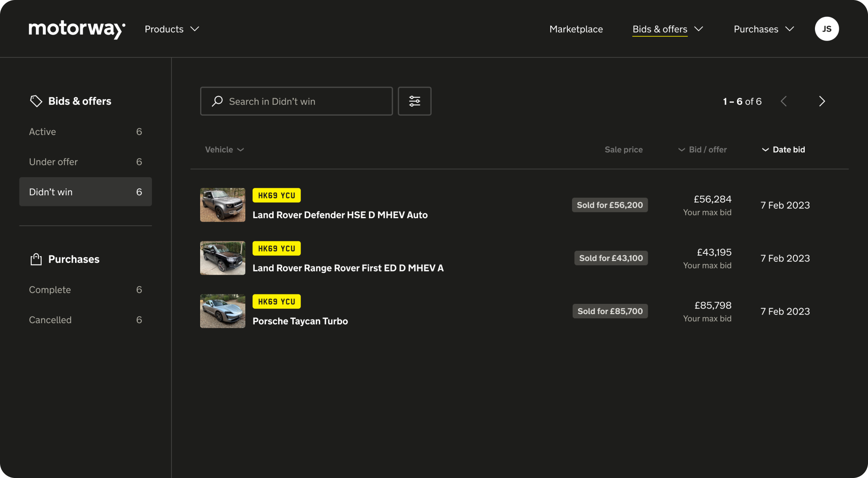
Task: Open Porsche Taycan Turbo listing
Action: tap(300, 321)
